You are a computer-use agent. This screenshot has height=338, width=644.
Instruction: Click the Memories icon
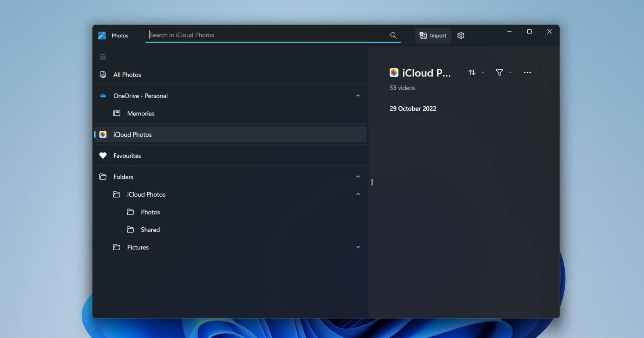tap(117, 113)
